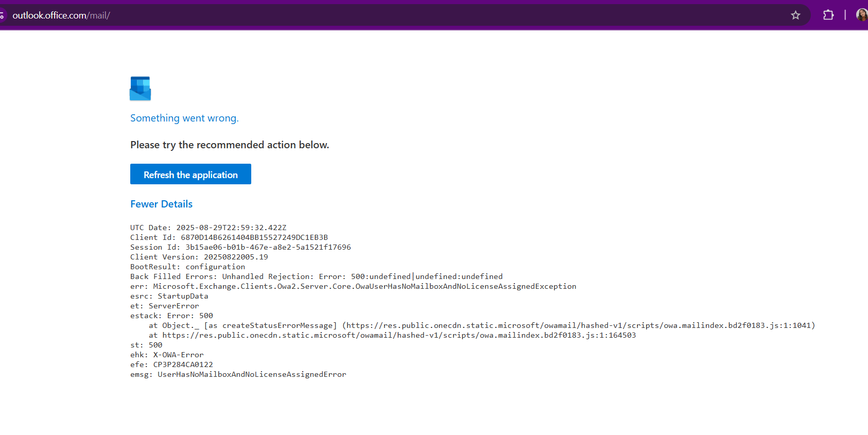The width and height of the screenshot is (868, 435).
Task: Open the browser extensions puzzle icon
Action: [828, 15]
